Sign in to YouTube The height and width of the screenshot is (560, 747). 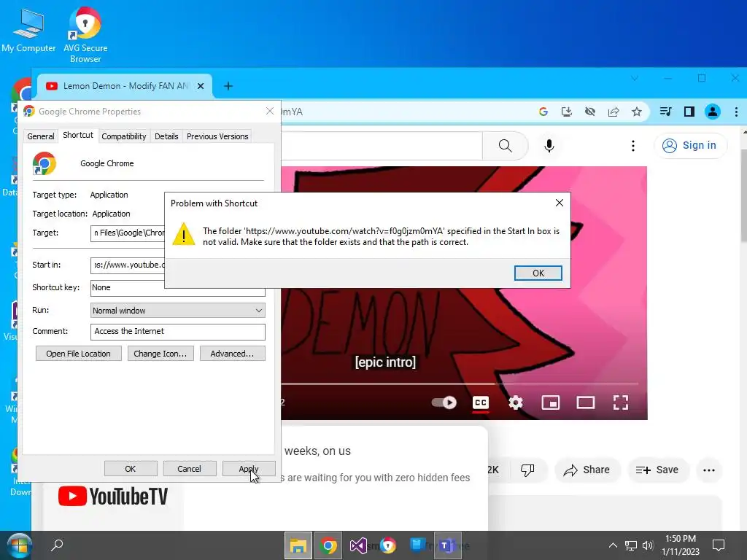tap(690, 145)
